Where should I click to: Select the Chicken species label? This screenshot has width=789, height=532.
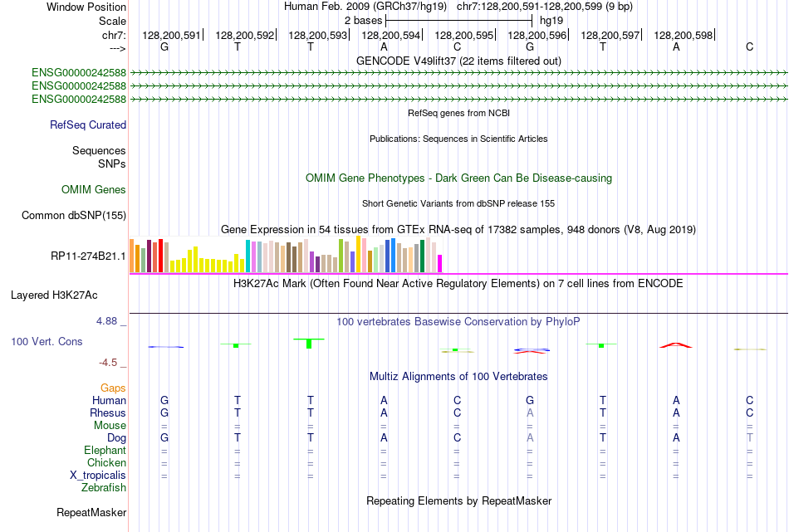click(x=106, y=462)
